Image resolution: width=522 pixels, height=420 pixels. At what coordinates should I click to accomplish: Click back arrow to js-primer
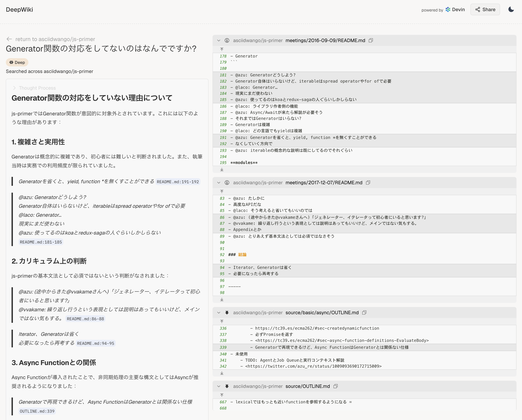click(x=9, y=39)
